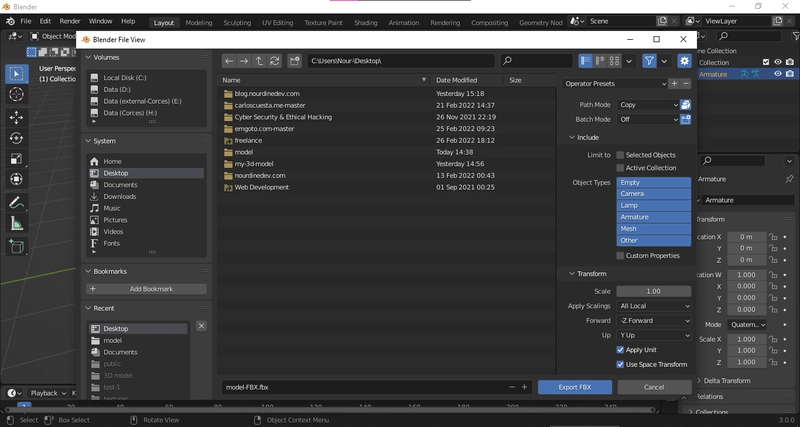The height and width of the screenshot is (427, 800).
Task: Open the File menu
Action: [x=26, y=21]
